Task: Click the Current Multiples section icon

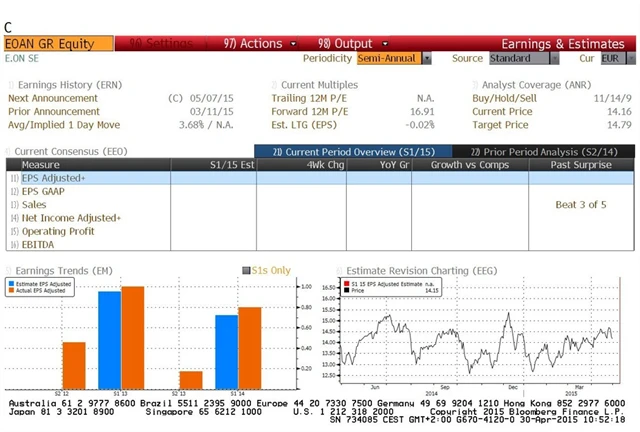Action: (x=274, y=85)
